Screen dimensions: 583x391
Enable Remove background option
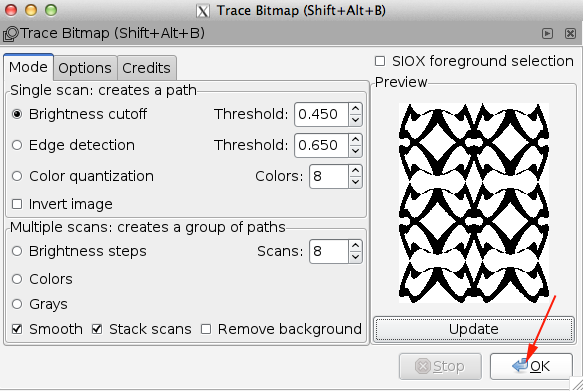(206, 329)
